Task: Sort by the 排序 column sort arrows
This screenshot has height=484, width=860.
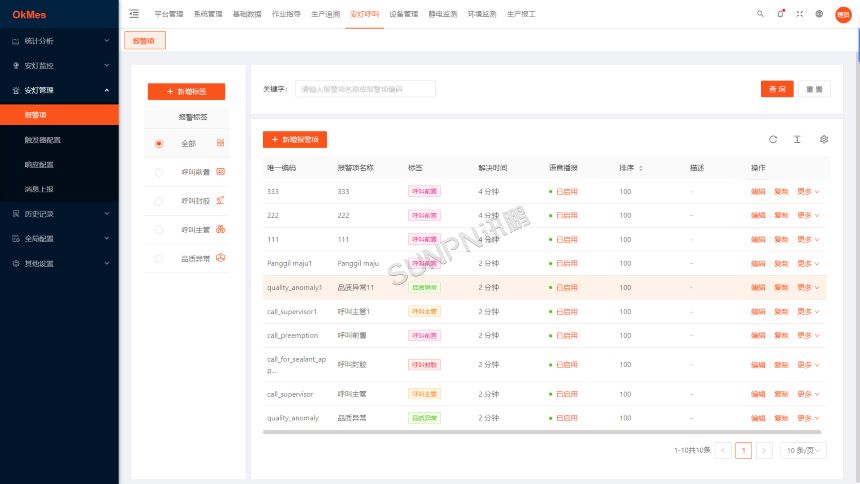Action: (x=641, y=168)
